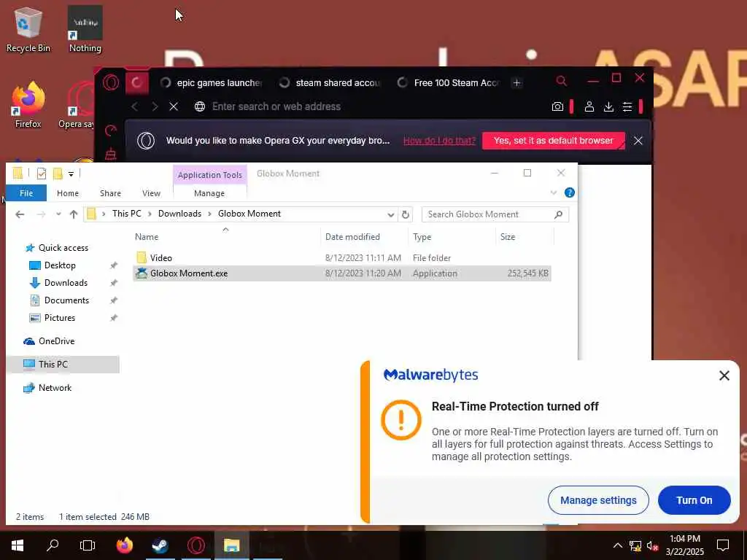Open the View ribbon tab
The image size is (747, 560).
(151, 192)
